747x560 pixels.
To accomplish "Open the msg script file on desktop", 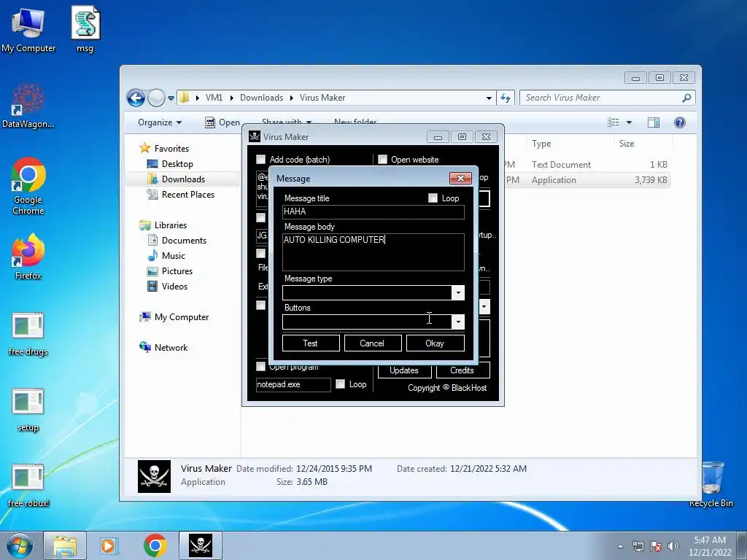I will click(x=85, y=29).
